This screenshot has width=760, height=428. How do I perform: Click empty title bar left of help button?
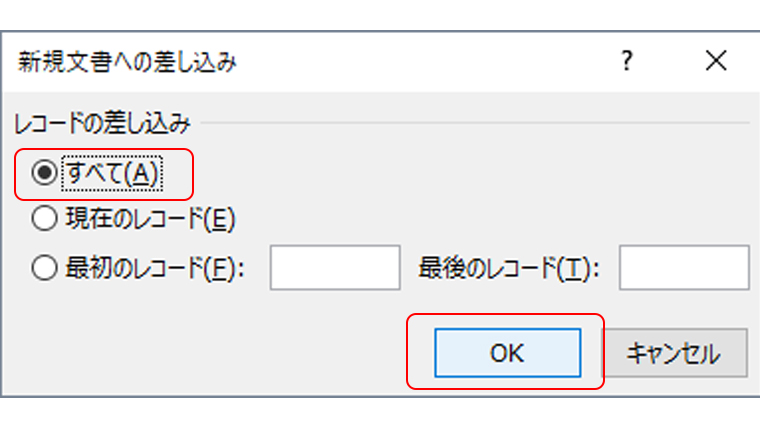click(420, 62)
